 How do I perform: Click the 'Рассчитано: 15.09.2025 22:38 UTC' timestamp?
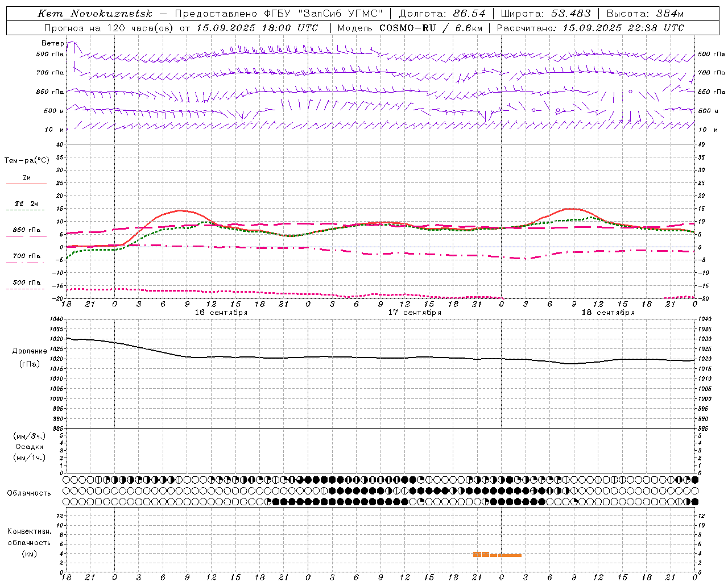click(590, 28)
